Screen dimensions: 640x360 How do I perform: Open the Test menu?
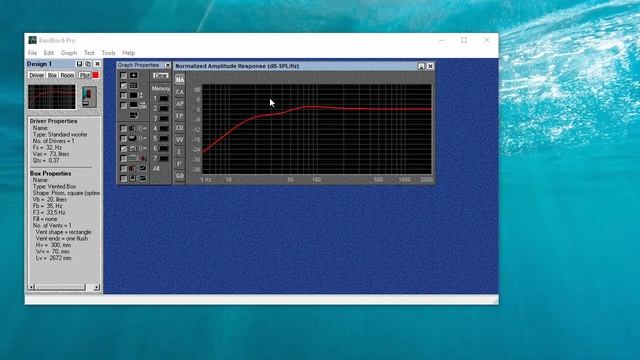pos(89,53)
